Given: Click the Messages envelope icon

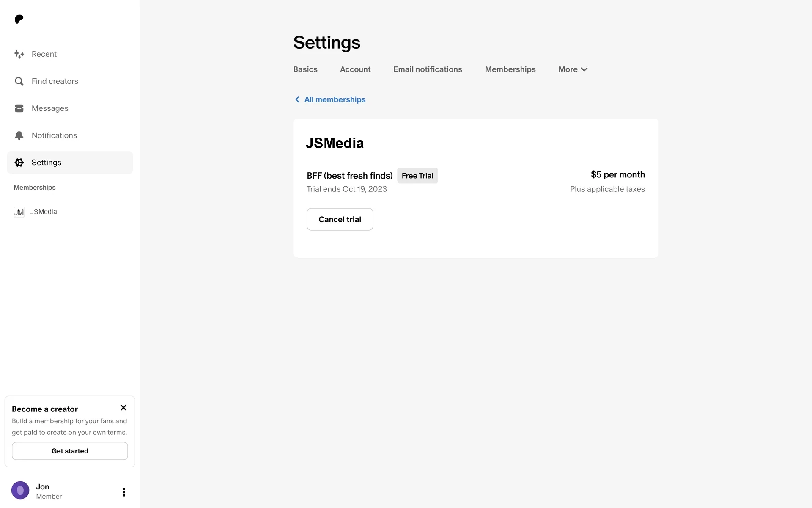Looking at the screenshot, I should (x=19, y=108).
